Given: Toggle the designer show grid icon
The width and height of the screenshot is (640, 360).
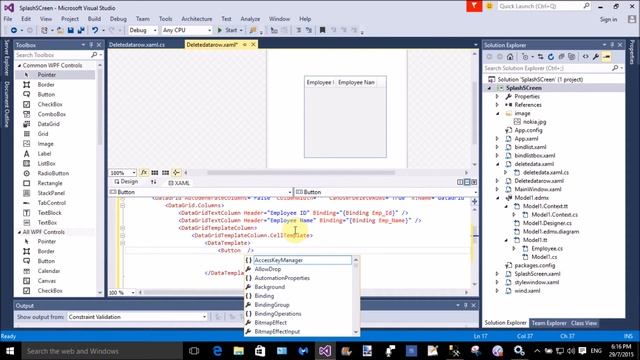Looking at the screenshot, I should coord(155,173).
